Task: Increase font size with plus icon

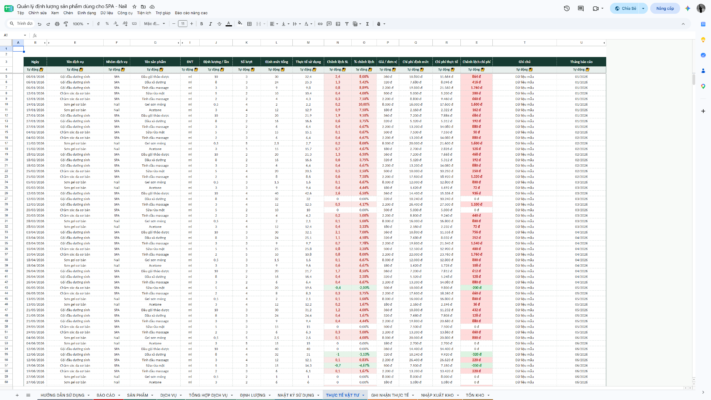Action: (x=191, y=24)
